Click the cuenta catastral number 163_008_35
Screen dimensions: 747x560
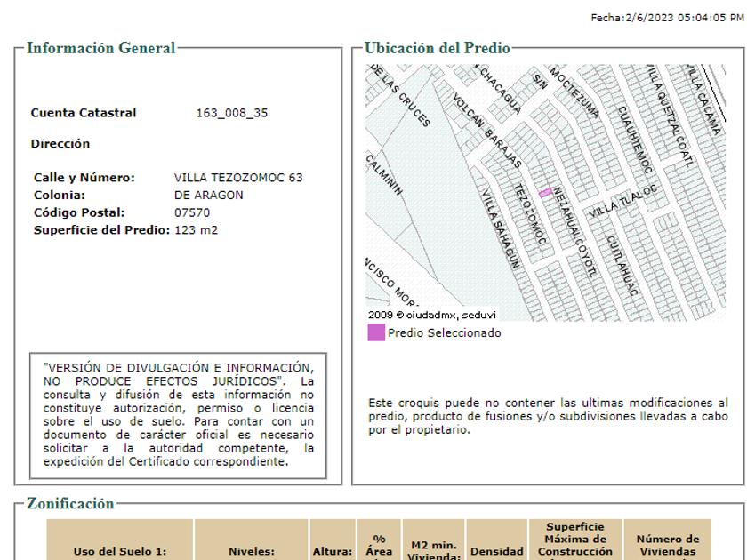pos(231,113)
